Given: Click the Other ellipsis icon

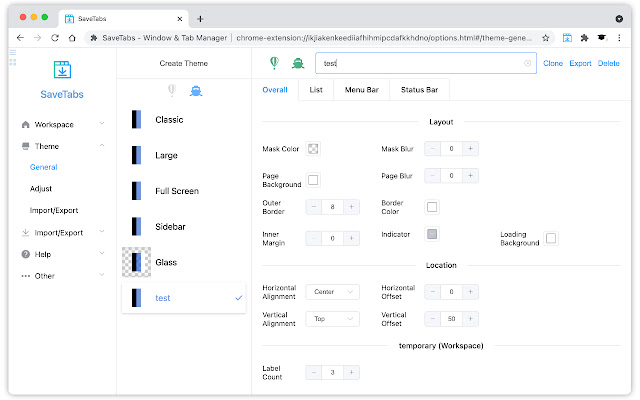Looking at the screenshot, I should (25, 276).
